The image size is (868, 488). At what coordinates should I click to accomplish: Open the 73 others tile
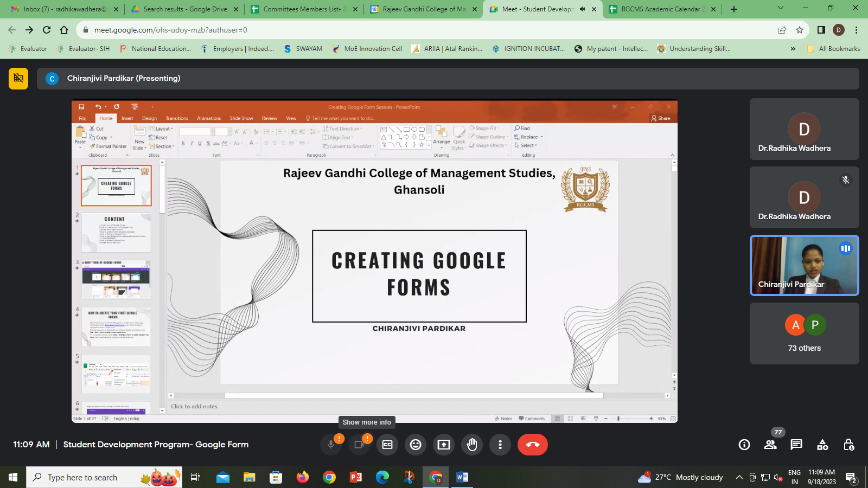tap(805, 333)
